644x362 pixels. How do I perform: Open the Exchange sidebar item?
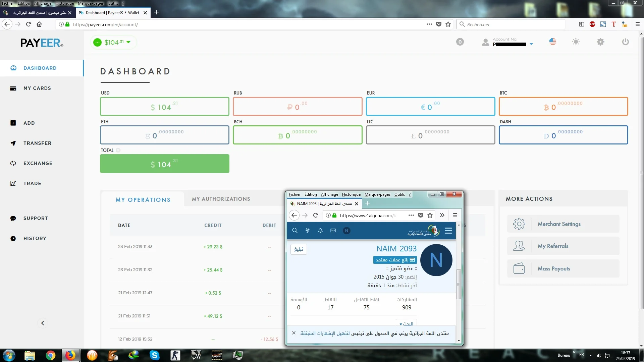tap(38, 163)
